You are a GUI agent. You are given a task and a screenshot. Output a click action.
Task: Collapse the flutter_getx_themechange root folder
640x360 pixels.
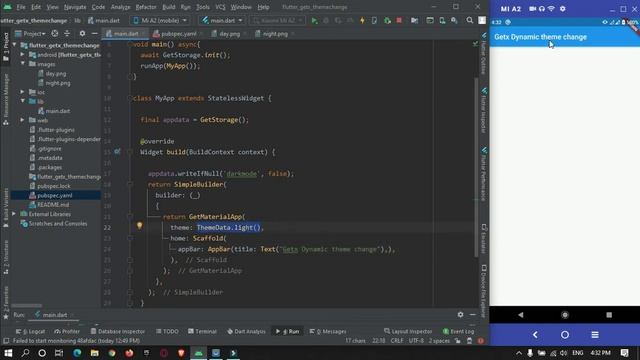(15, 45)
